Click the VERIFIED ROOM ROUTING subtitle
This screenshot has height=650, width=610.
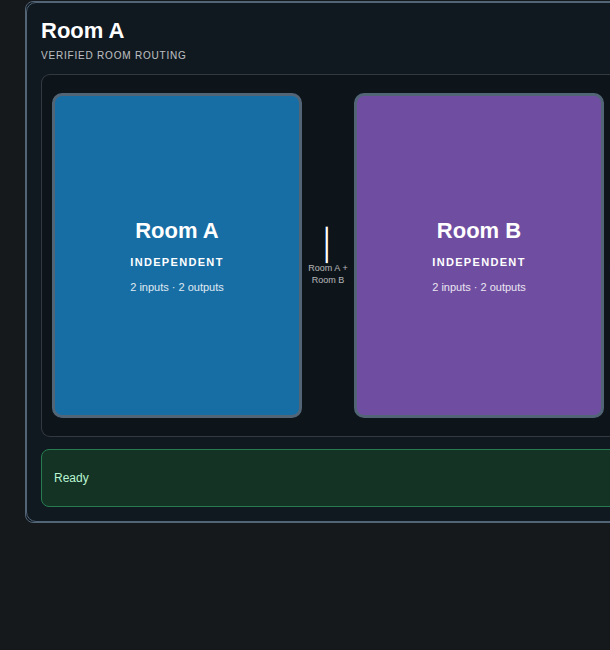pyautogui.click(x=114, y=55)
